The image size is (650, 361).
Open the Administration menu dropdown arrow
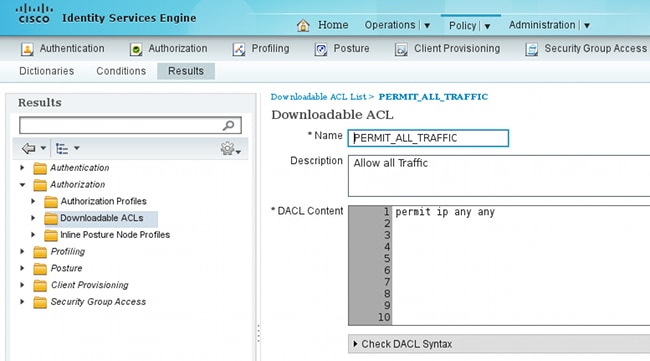(x=587, y=26)
